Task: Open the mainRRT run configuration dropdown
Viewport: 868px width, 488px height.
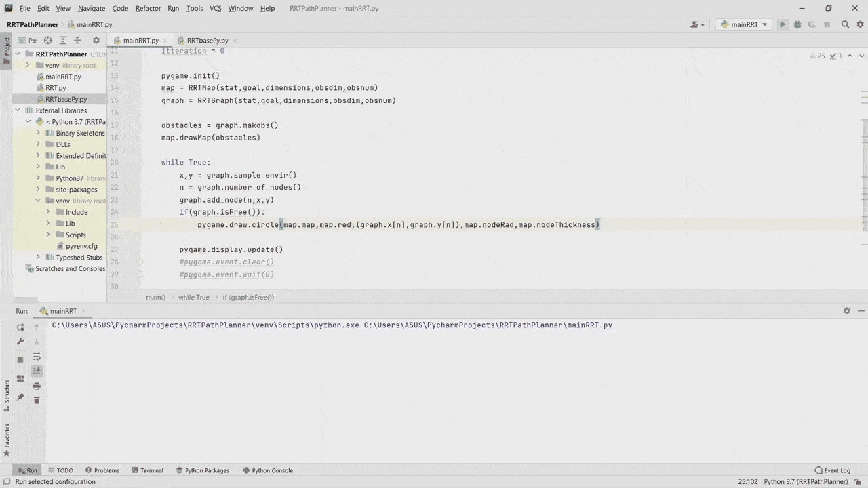Action: [x=744, y=24]
